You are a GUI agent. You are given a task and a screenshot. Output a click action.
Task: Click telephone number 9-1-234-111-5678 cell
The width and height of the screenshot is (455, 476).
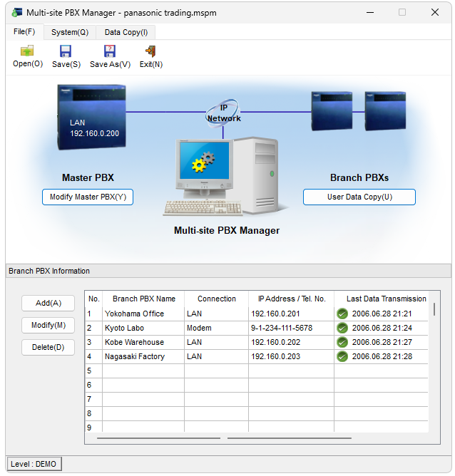click(x=291, y=328)
